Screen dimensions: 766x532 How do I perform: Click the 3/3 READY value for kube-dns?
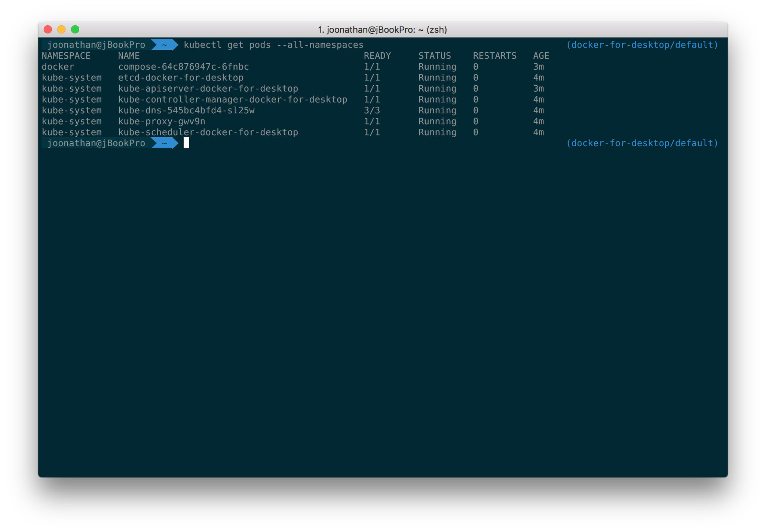(x=372, y=110)
